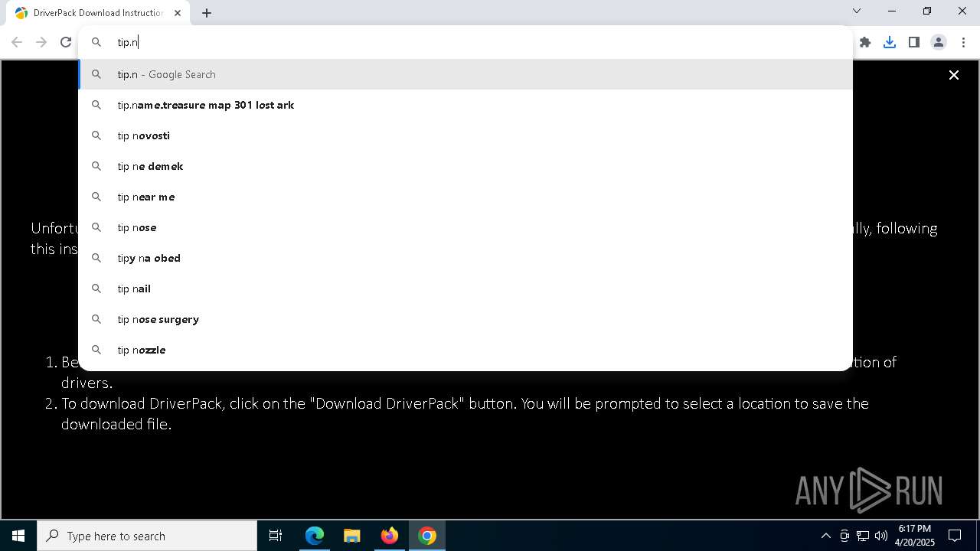This screenshot has height=551, width=980.
Task: Open the volume speaker tray icon
Action: click(x=881, y=536)
